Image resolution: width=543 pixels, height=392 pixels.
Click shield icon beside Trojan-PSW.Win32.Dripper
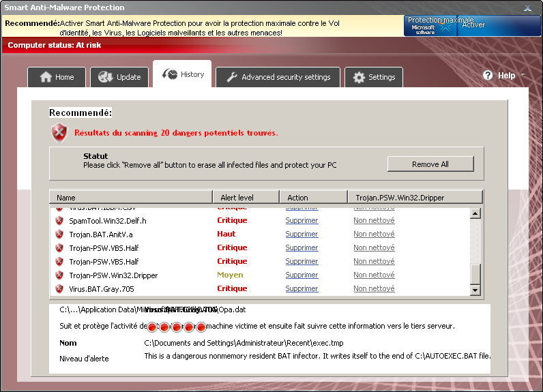[x=59, y=275]
